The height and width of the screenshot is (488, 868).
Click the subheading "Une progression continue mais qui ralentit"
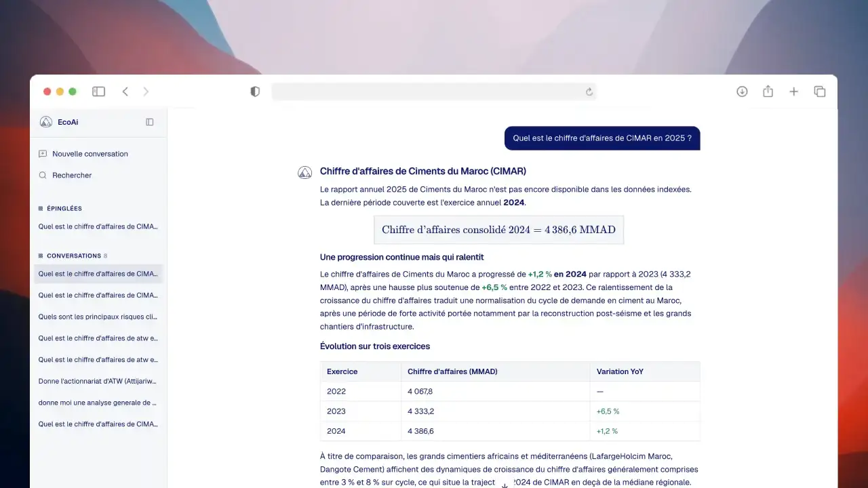(x=402, y=258)
